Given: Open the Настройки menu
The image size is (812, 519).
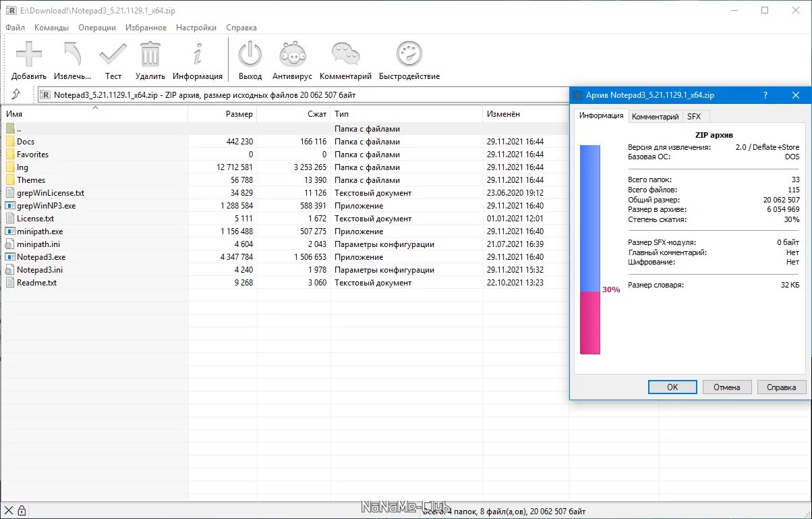Looking at the screenshot, I should (196, 28).
